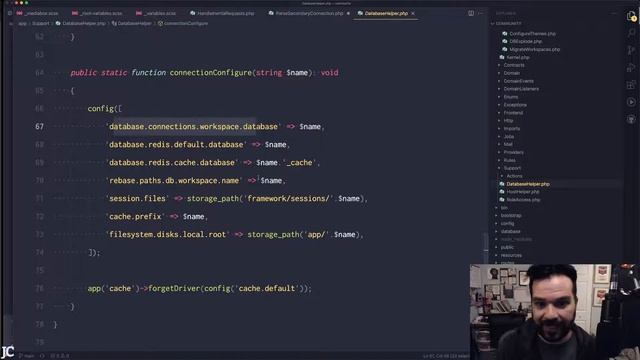Click 'cache.prefix' string in code
640x360 pixels.
(135, 216)
